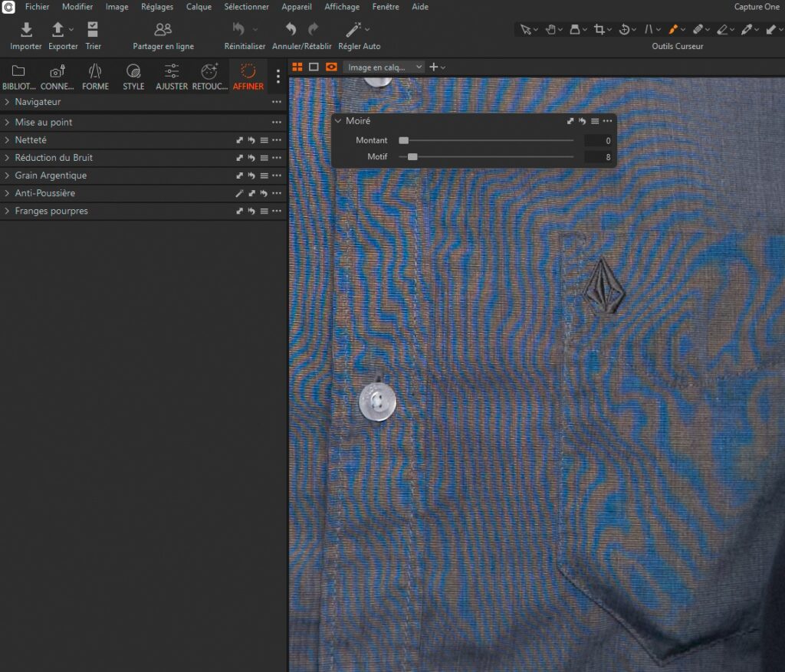Switch to the AJUSTER tool tab

171,77
